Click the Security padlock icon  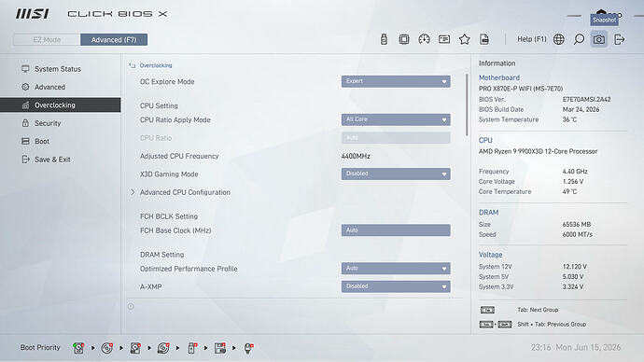(25, 123)
